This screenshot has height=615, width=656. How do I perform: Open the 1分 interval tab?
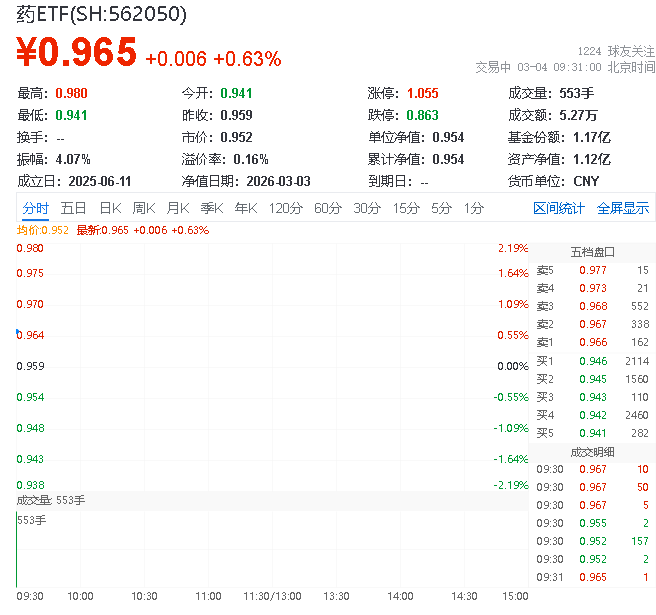[474, 208]
